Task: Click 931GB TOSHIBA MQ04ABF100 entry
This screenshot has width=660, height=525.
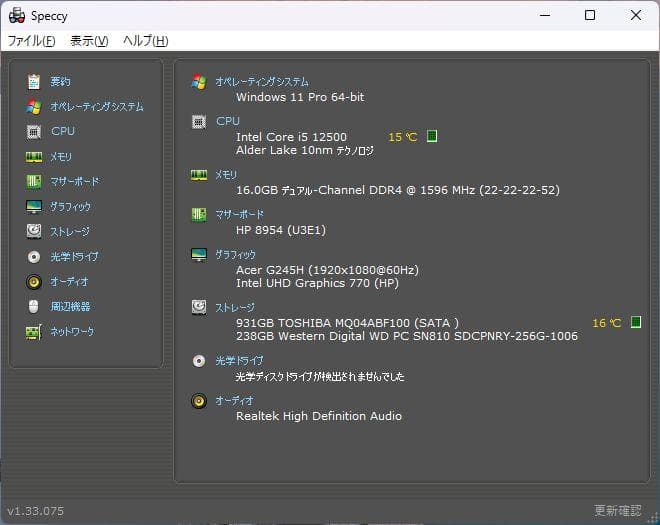Action: click(347, 323)
